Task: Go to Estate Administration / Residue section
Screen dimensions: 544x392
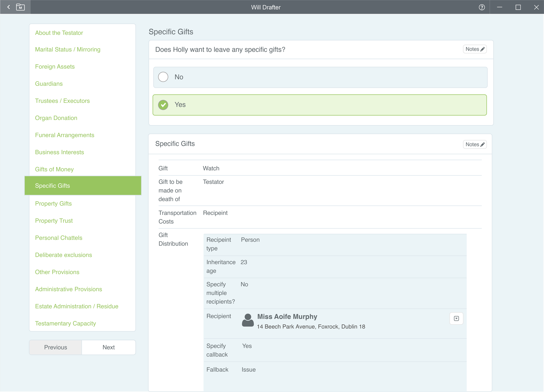Action: click(x=76, y=306)
